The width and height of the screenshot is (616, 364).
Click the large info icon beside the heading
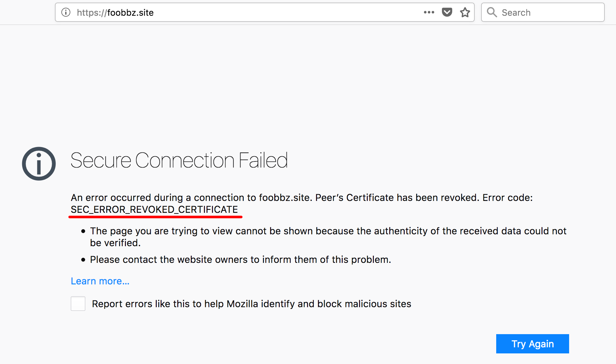pyautogui.click(x=39, y=164)
